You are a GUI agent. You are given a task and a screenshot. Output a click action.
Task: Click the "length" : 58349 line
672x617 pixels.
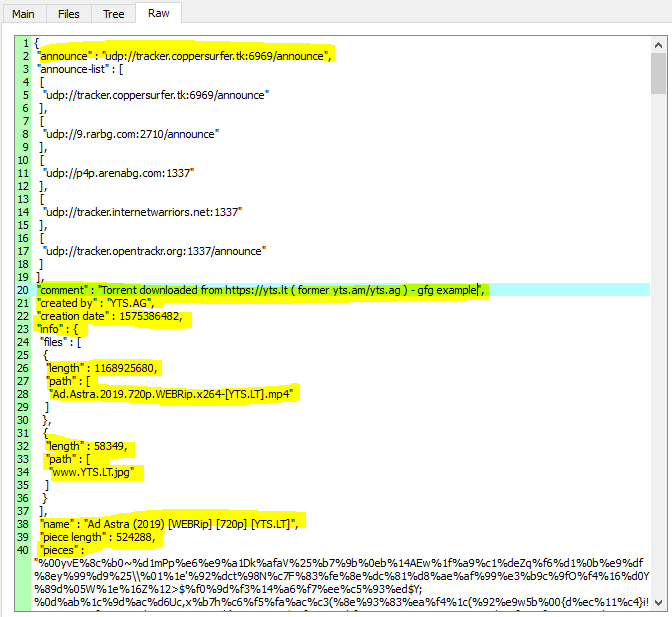(x=87, y=446)
